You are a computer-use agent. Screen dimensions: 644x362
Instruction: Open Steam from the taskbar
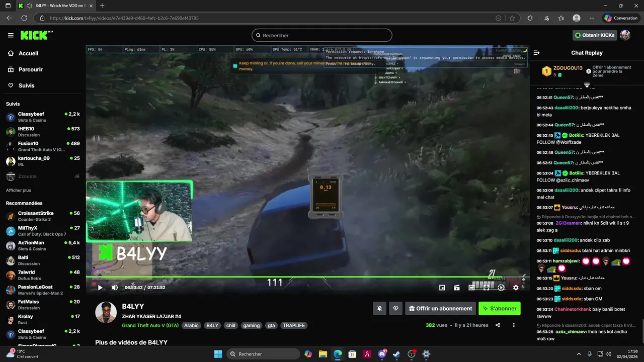point(396,354)
